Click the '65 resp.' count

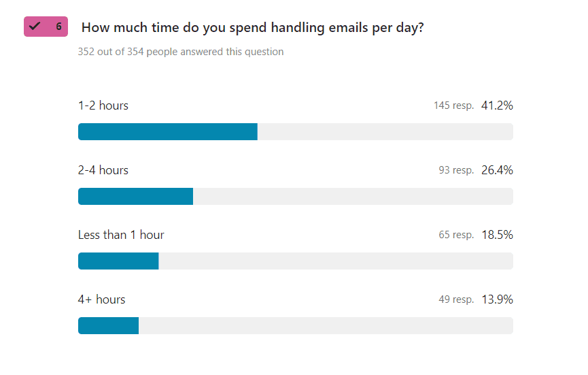(x=456, y=235)
